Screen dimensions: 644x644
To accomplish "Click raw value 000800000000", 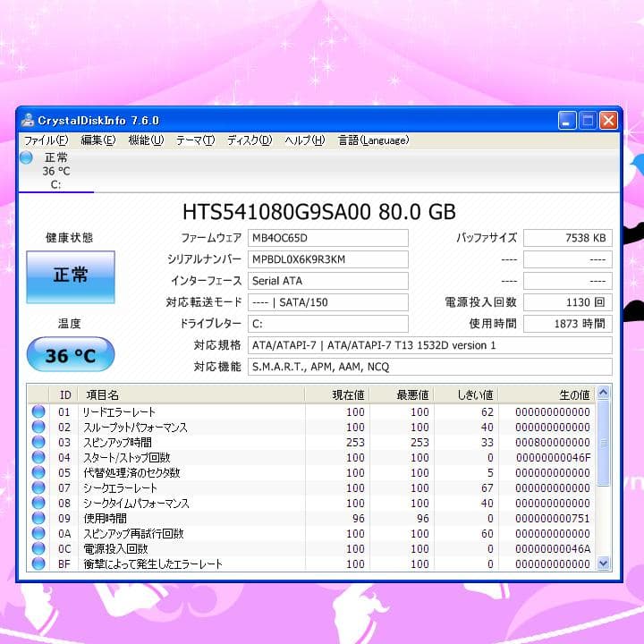I will click(553, 443).
